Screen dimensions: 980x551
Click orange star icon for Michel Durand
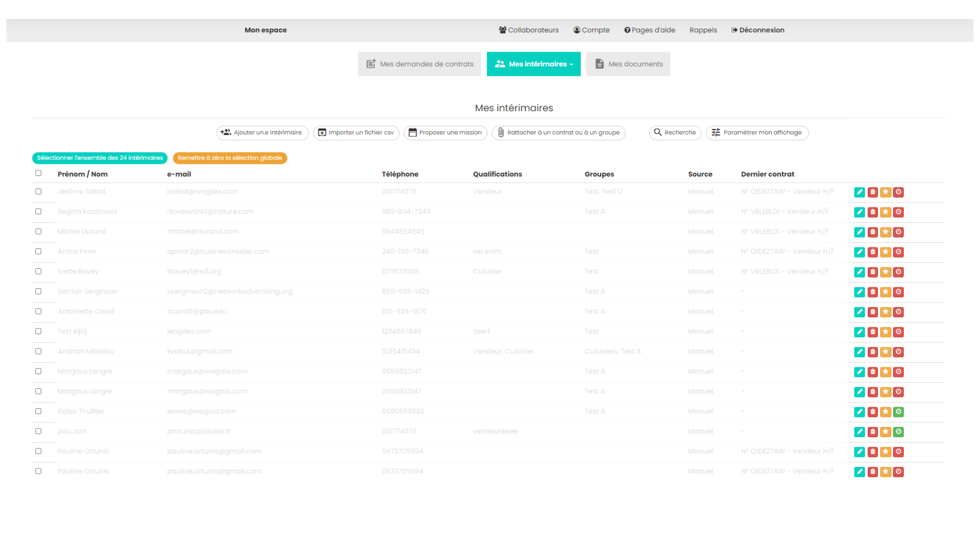click(x=886, y=232)
